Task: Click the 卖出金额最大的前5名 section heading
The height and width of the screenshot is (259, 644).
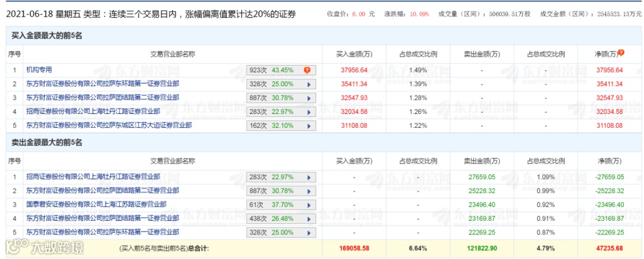Action: [x=47, y=143]
